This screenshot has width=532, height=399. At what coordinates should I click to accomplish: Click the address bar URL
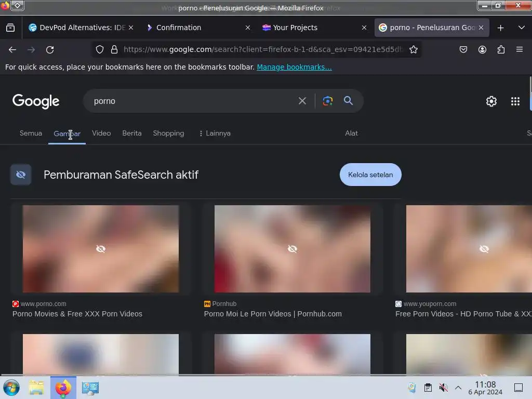[x=263, y=49]
